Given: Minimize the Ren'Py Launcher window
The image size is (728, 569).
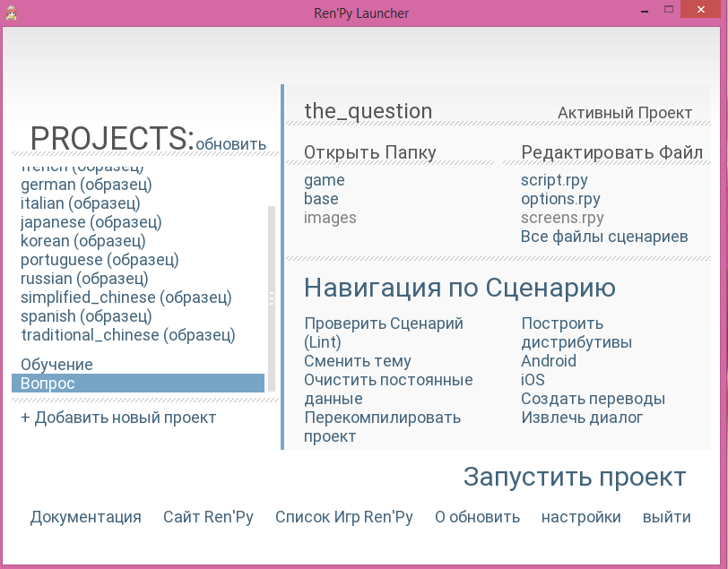Looking at the screenshot, I should pyautogui.click(x=645, y=10).
